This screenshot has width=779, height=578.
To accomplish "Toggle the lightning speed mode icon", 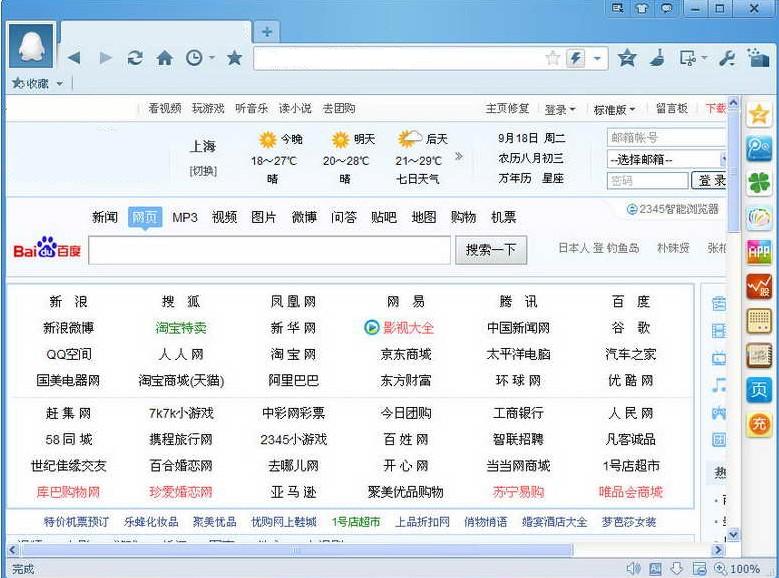I will click(576, 58).
